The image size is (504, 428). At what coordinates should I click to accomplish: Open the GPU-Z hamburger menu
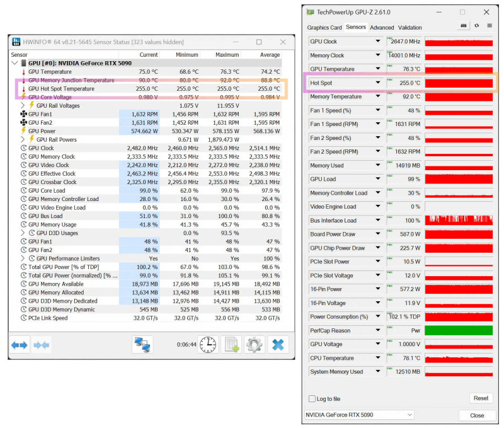[x=490, y=26]
